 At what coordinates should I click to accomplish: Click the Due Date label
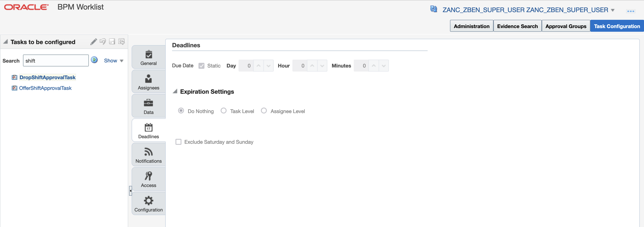(x=183, y=66)
